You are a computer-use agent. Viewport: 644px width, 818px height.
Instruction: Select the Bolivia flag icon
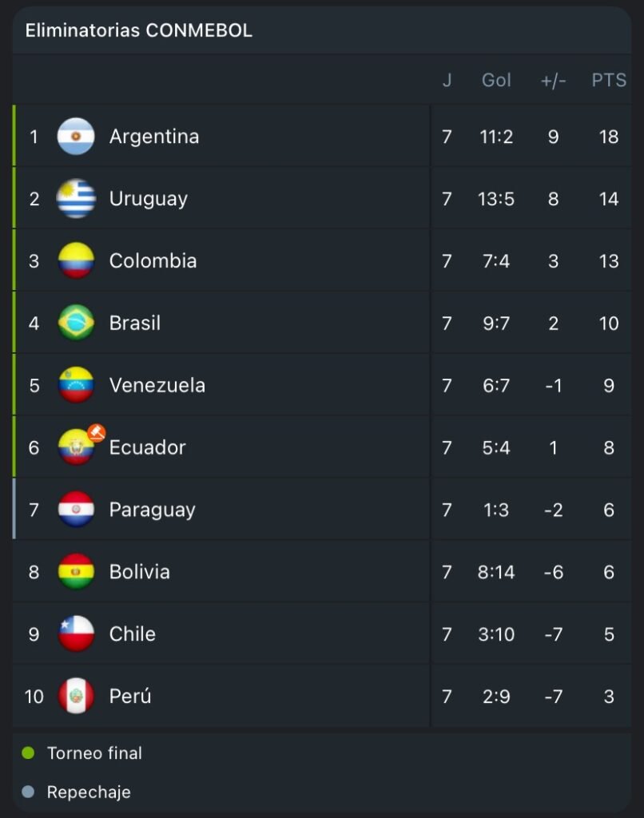coord(76,571)
